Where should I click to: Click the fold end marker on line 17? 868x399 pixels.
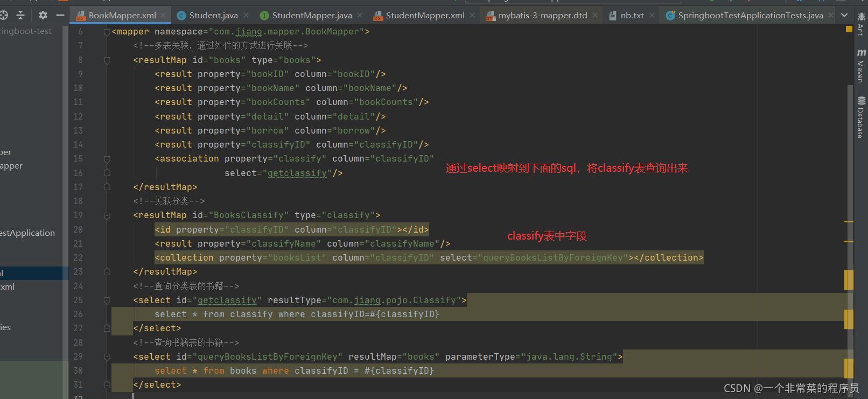(107, 187)
